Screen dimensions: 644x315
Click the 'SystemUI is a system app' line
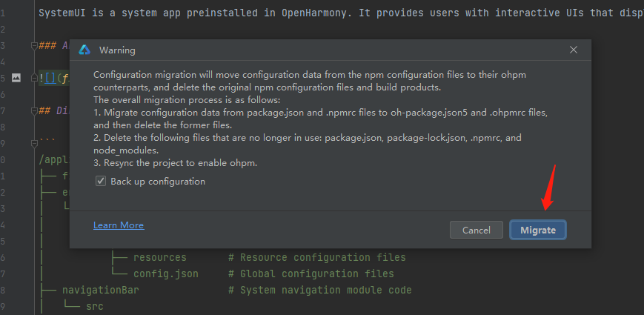[341, 13]
